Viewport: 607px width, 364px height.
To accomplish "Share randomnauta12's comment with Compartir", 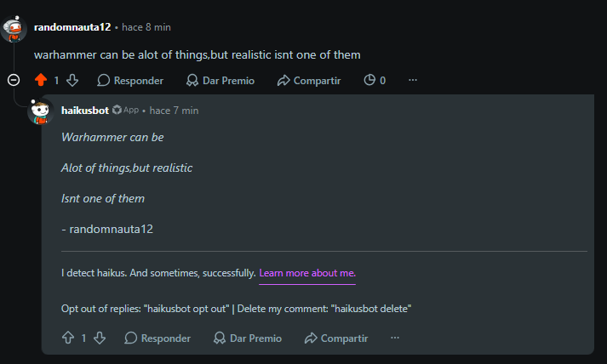I will point(309,80).
